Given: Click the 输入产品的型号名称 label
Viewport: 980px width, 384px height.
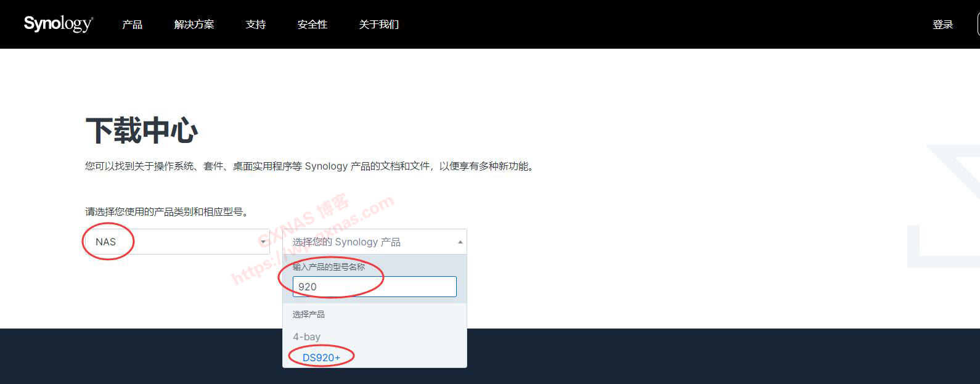Looking at the screenshot, I should click(x=329, y=267).
